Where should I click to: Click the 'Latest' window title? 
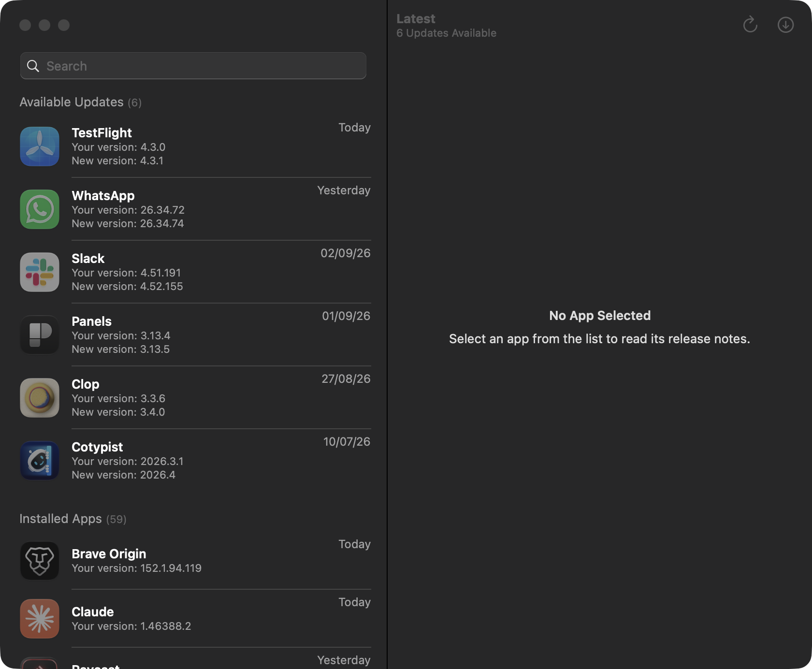coord(416,19)
